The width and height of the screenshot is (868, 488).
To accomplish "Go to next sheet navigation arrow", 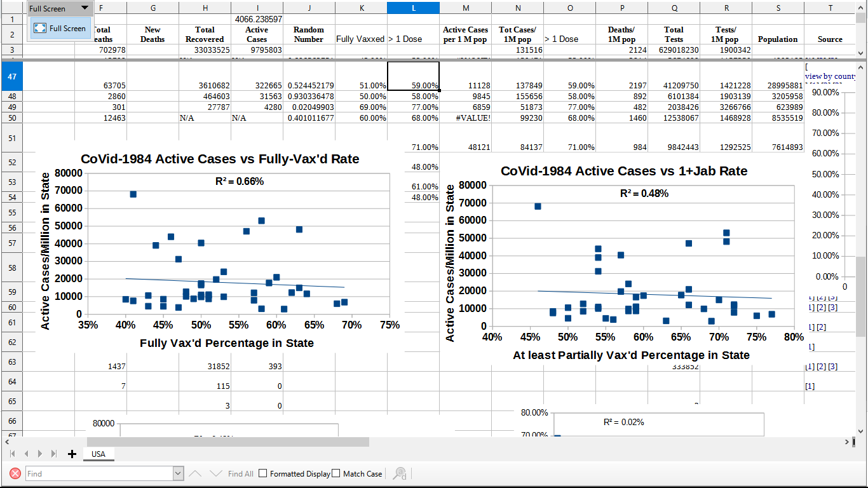I will pos(40,454).
